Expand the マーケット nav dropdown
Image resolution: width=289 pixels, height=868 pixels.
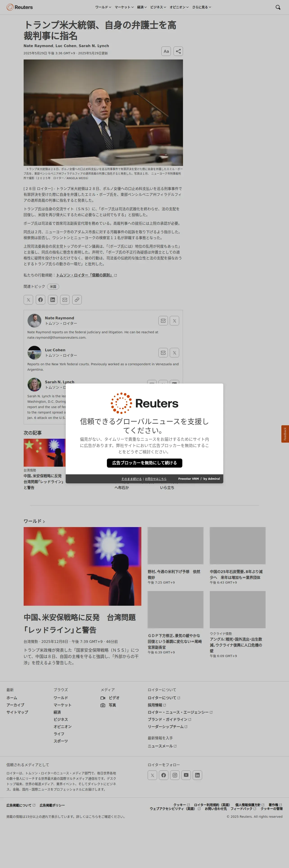[x=124, y=7]
